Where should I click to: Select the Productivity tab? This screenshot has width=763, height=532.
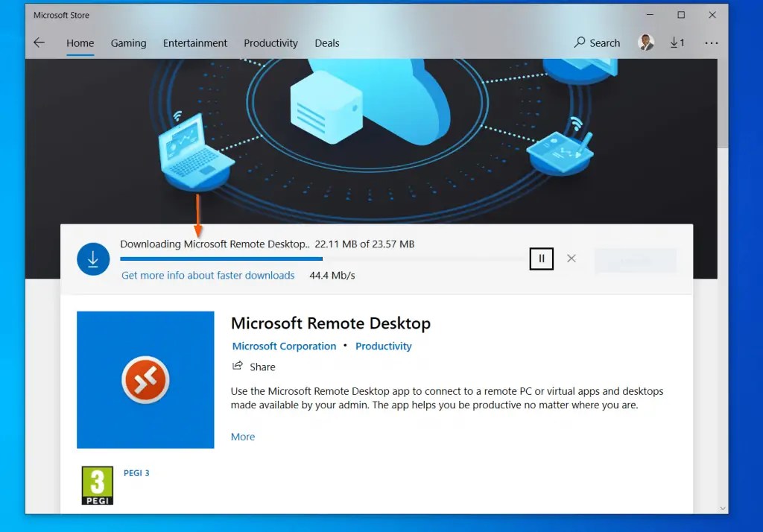tap(270, 43)
